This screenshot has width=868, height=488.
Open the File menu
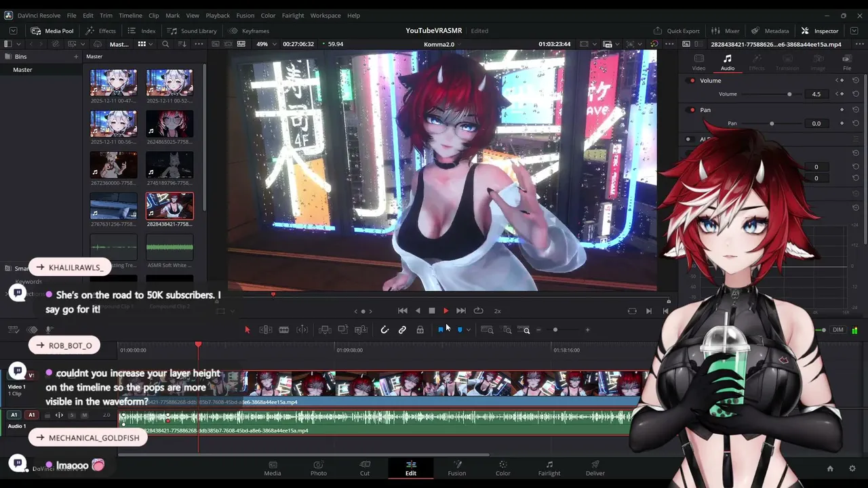pyautogui.click(x=71, y=16)
